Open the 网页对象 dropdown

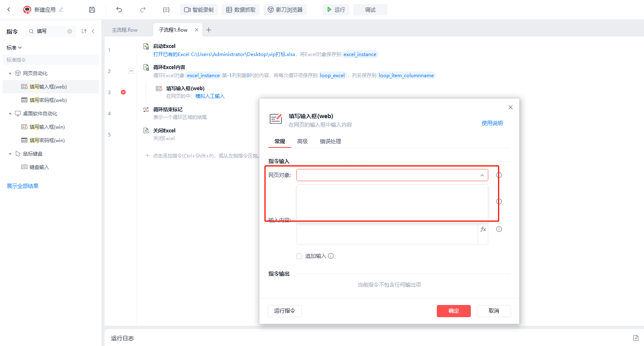(392, 175)
